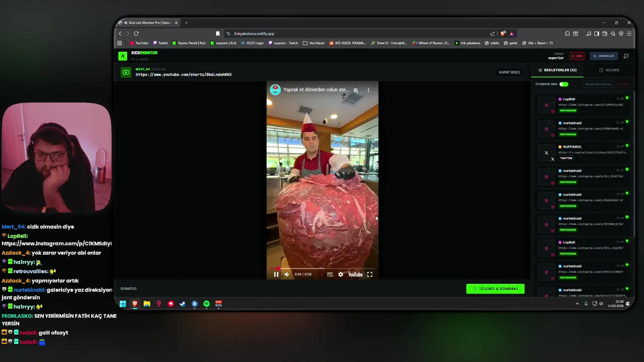Open the Windows Start menu

[x=123, y=304]
